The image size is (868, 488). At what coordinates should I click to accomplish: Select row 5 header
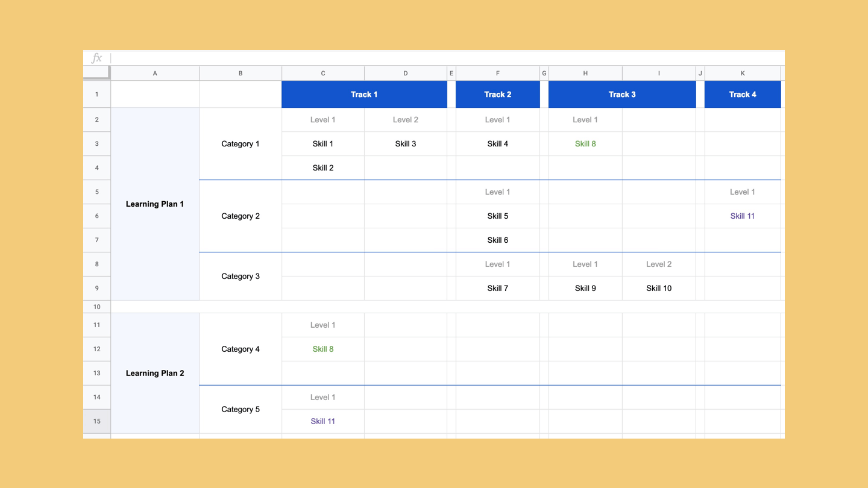coord(96,192)
